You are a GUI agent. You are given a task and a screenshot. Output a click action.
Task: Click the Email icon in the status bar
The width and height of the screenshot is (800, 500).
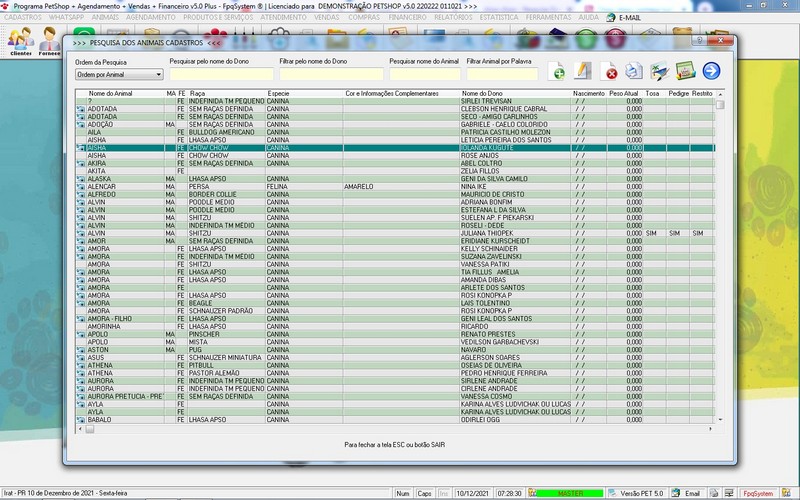(x=676, y=493)
